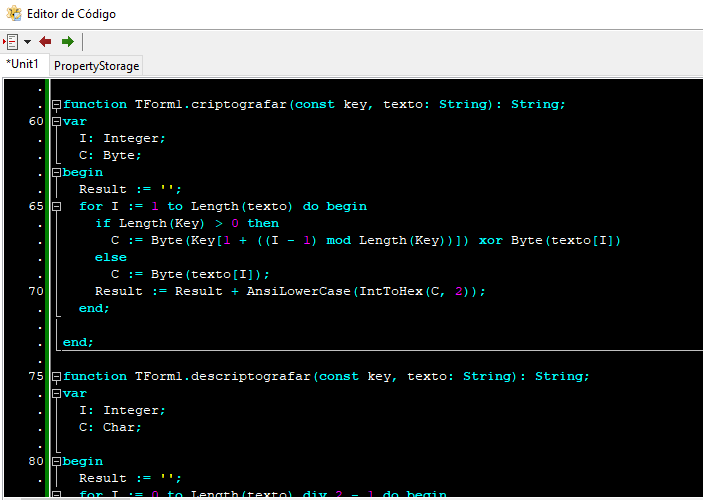Switch to the *Unit1 tab
This screenshot has width=703, height=500.
[x=23, y=65]
